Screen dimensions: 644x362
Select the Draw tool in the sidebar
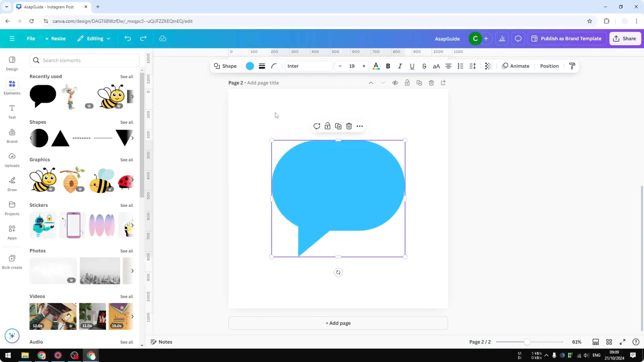coord(12,184)
